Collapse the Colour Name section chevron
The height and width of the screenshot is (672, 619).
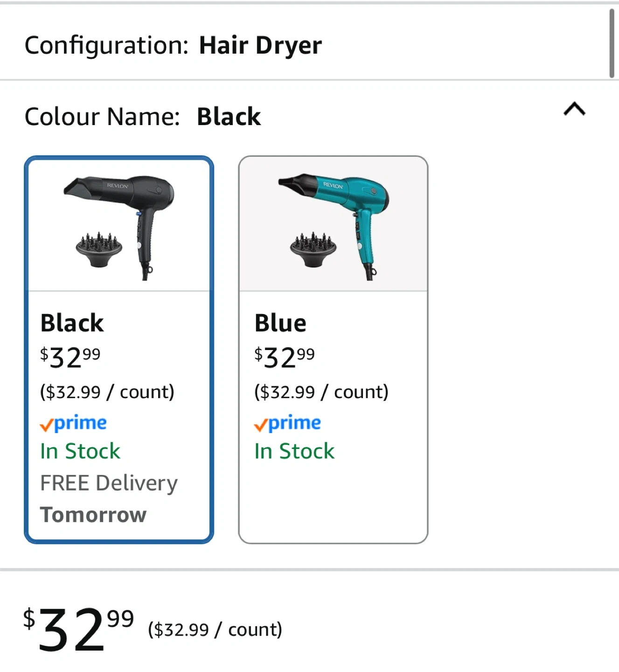[x=574, y=109]
